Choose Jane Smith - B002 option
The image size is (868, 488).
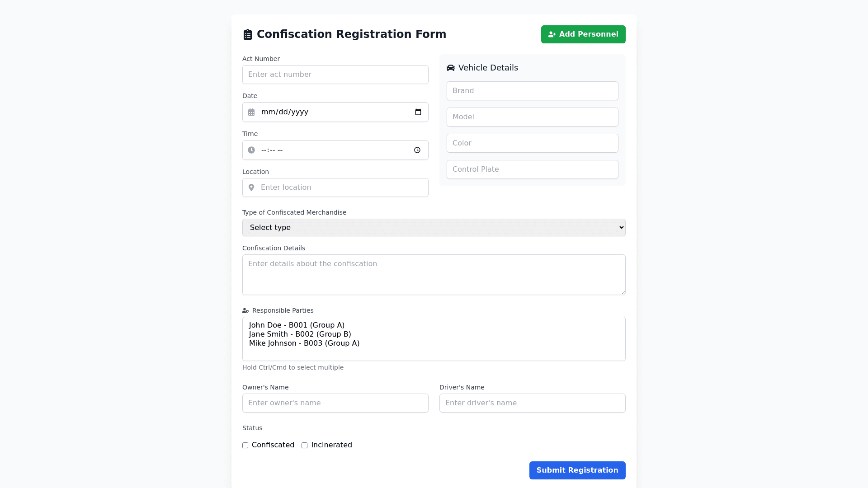[x=300, y=334]
